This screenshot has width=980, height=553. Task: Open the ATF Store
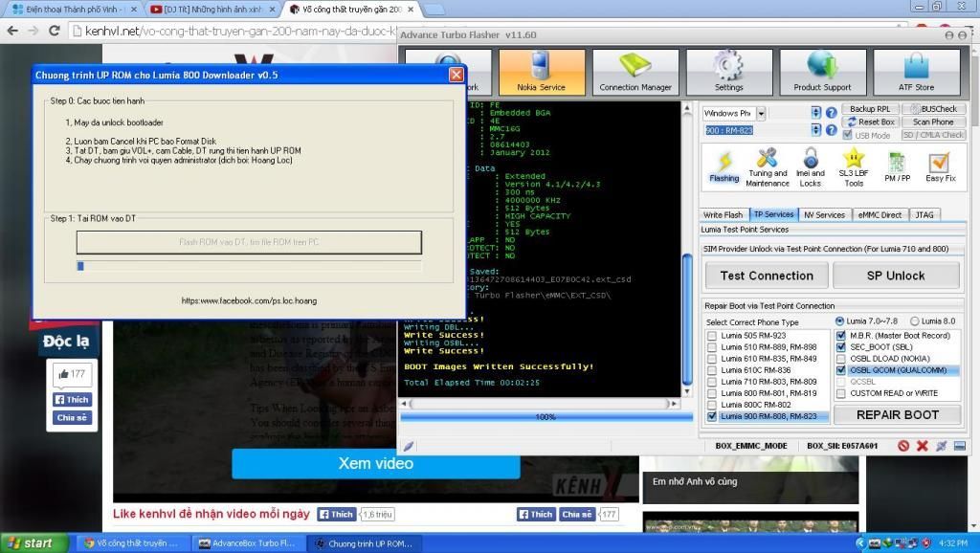[x=916, y=72]
